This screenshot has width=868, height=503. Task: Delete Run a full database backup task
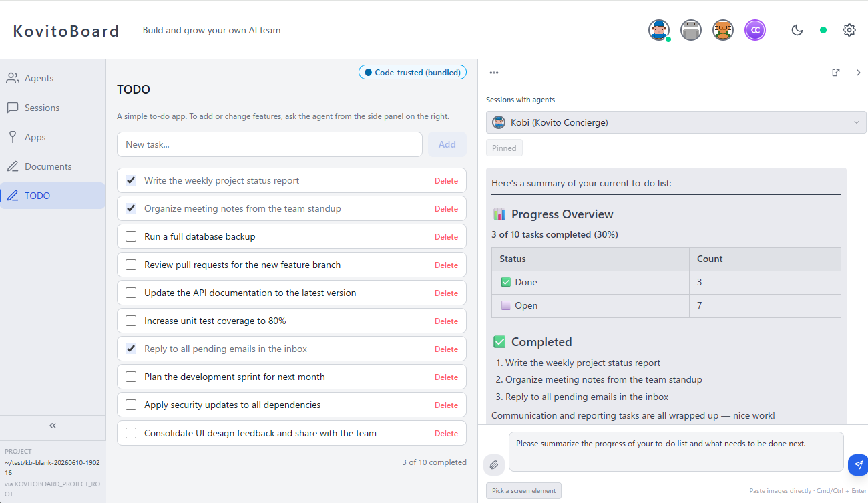(x=446, y=236)
